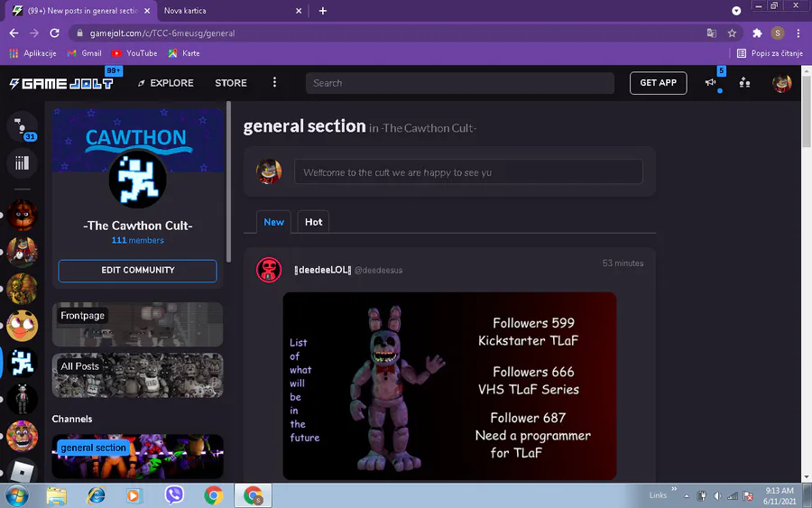
Task: Open the Windows Start menu
Action: (16, 495)
